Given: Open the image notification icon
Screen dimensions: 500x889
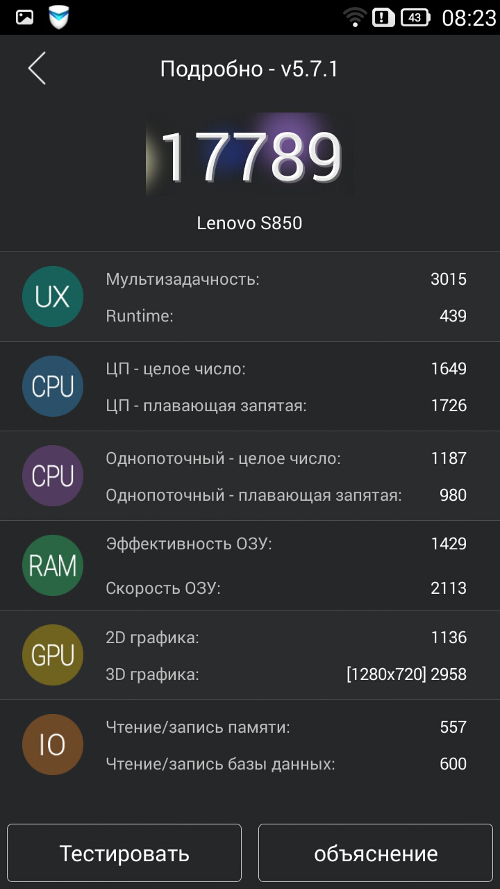Looking at the screenshot, I should [24, 17].
